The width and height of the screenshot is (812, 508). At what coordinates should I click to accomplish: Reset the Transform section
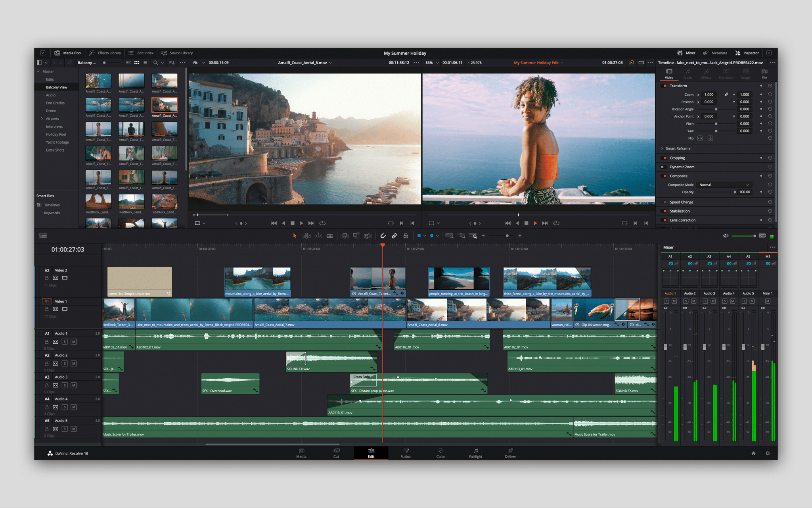770,86
